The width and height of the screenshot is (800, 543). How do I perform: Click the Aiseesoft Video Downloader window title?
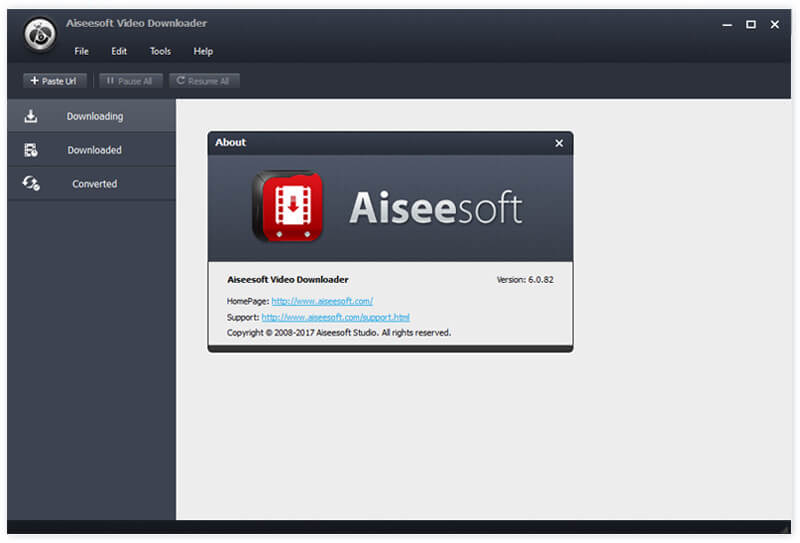click(x=136, y=23)
